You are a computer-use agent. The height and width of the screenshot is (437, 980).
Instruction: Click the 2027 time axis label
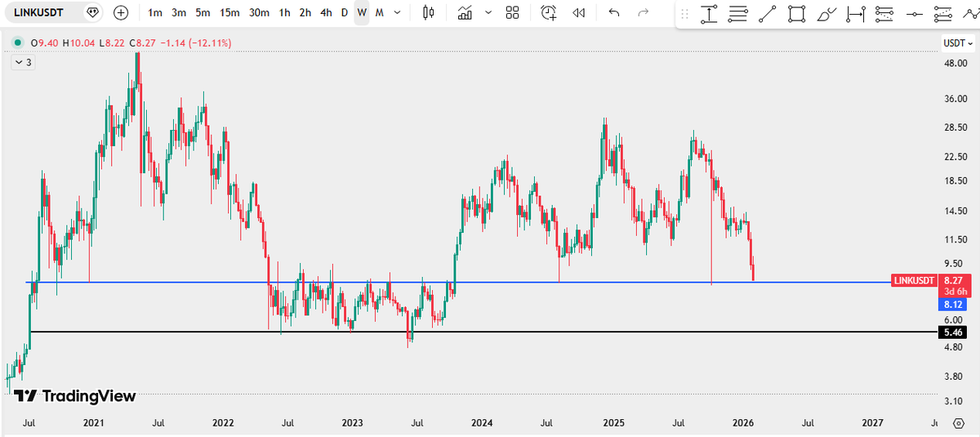coord(873,423)
